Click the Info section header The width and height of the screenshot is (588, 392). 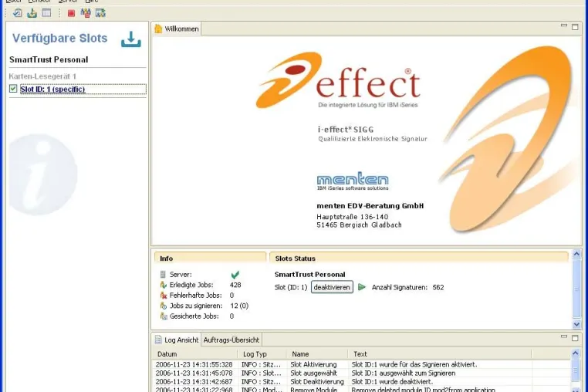pyautogui.click(x=210, y=258)
